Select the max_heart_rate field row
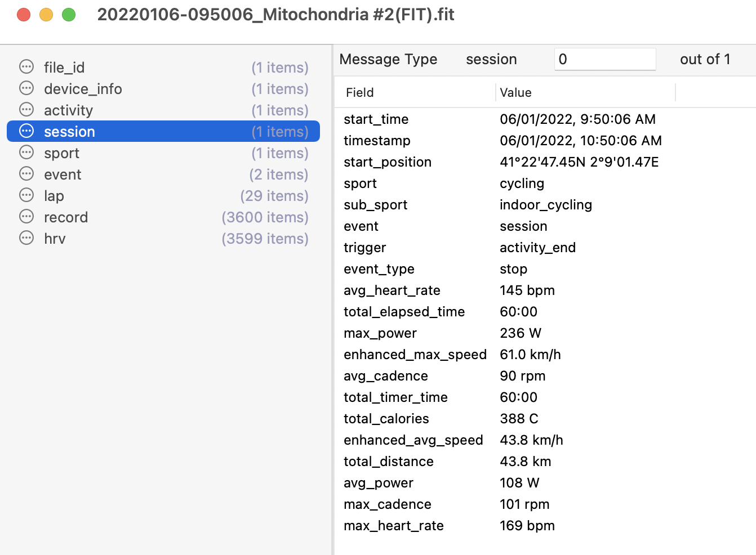756x555 pixels. [545, 526]
